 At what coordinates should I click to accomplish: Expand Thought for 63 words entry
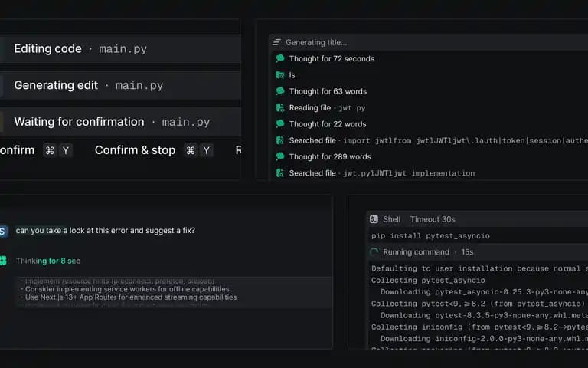[328, 91]
